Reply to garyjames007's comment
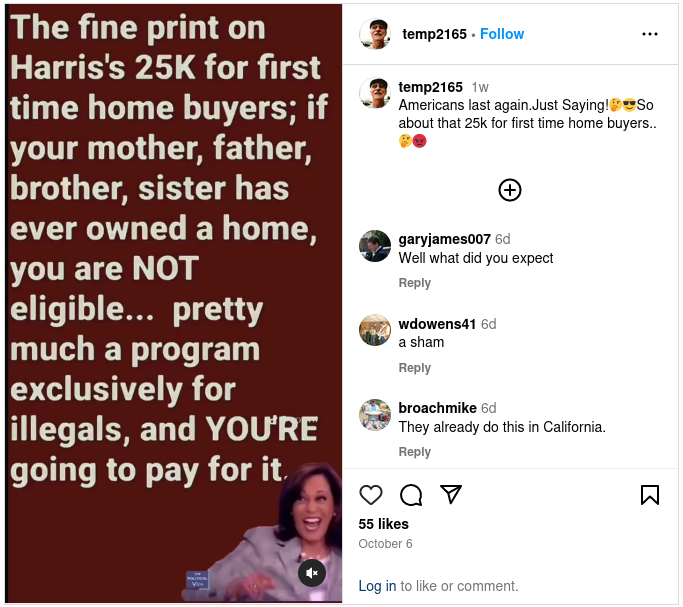The width and height of the screenshot is (683, 607). tap(415, 283)
